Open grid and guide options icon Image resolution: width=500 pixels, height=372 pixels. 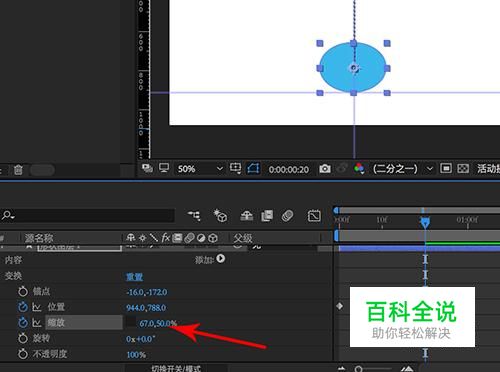click(x=235, y=168)
